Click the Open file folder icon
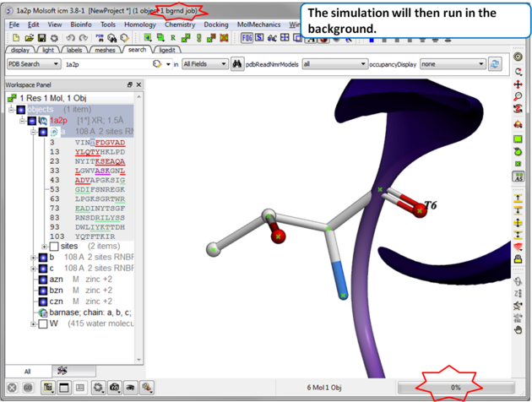The width and height of the screenshot is (532, 402). (x=30, y=38)
